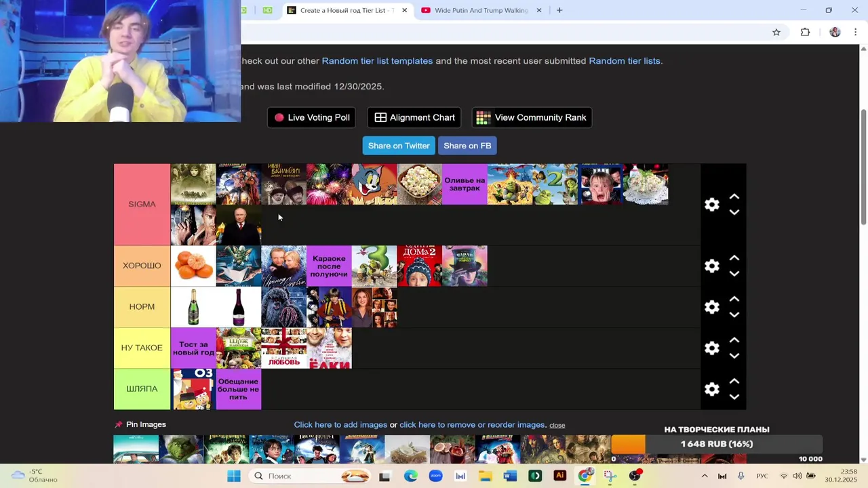The height and width of the screenshot is (488, 868).
Task: Select the Ёлки poster in НУ ТАКОЕ row
Action: coord(329,348)
